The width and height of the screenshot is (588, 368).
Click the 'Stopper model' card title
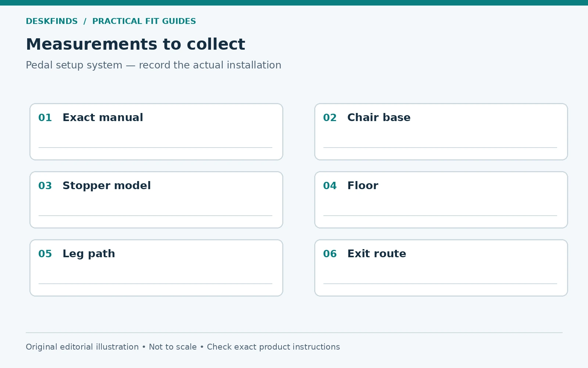tap(107, 186)
